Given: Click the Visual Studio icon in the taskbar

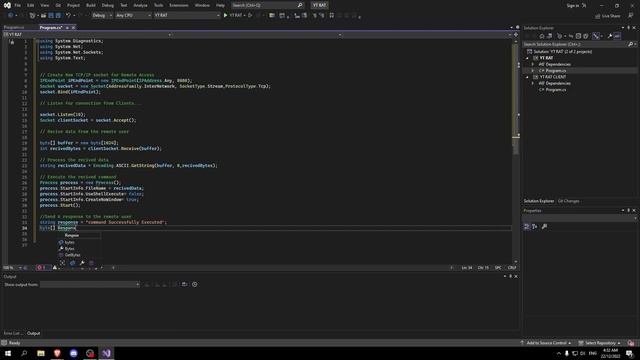Looking at the screenshot, I should coord(107,353).
